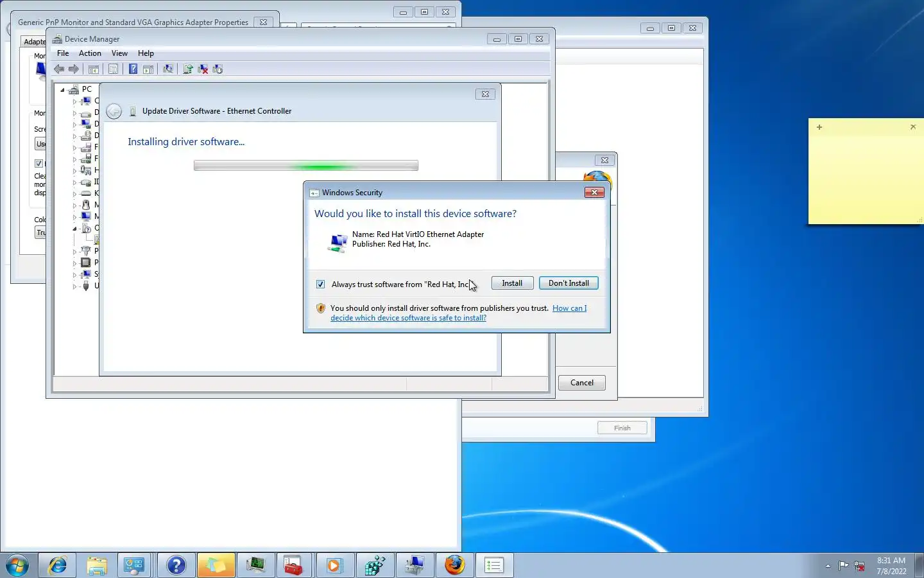Collapse the PC root tree node
Viewport: 924px width, 578px height.
point(62,90)
